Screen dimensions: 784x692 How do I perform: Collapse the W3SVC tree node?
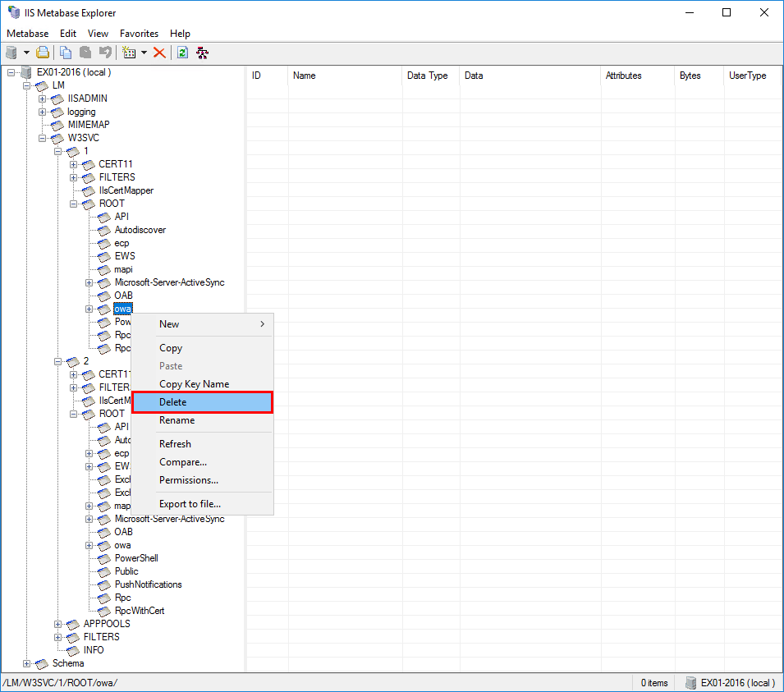coord(43,137)
